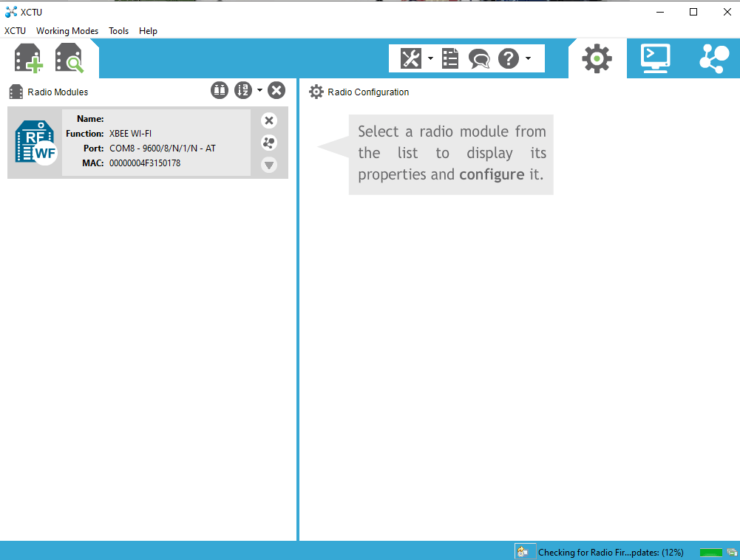Maximize the XCTU window
Viewport: 740px width, 560px height.
click(693, 13)
